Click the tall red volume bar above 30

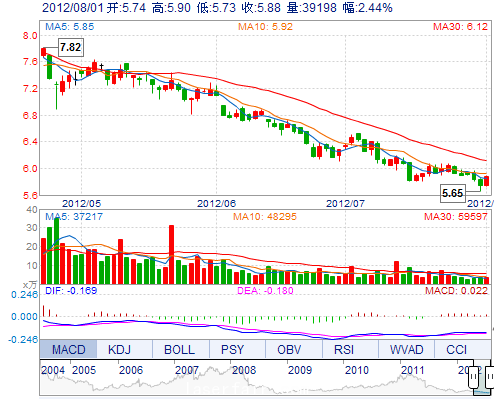[171, 254]
